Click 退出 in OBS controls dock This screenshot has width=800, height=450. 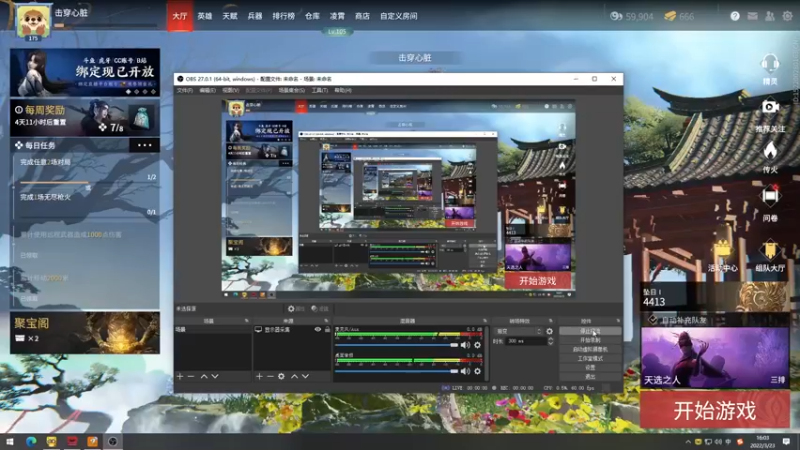pos(590,377)
